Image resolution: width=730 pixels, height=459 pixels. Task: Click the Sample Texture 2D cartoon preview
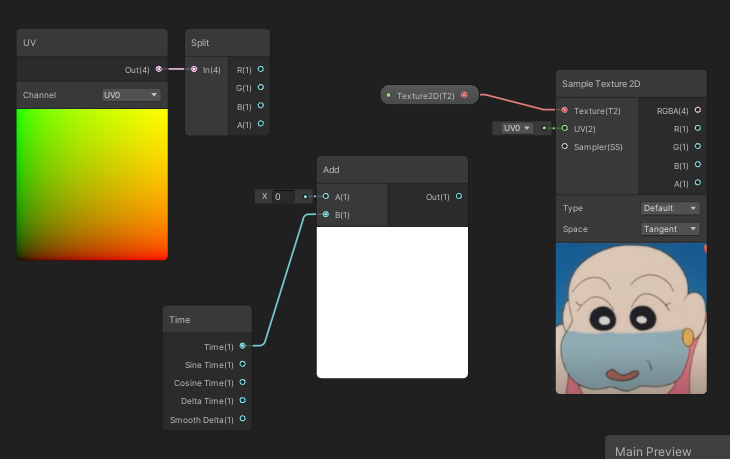[631, 318]
